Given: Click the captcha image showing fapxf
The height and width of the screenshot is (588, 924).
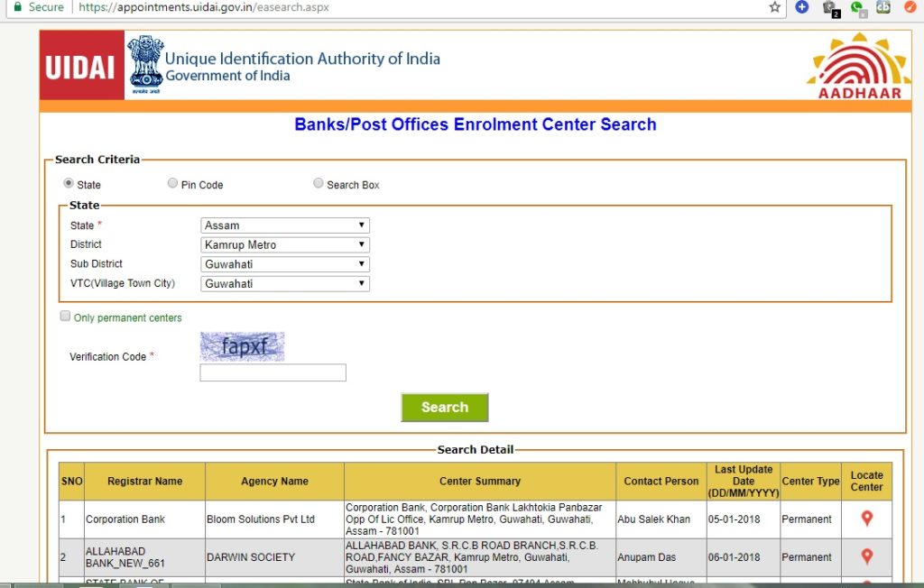Looking at the screenshot, I should pyautogui.click(x=242, y=346).
